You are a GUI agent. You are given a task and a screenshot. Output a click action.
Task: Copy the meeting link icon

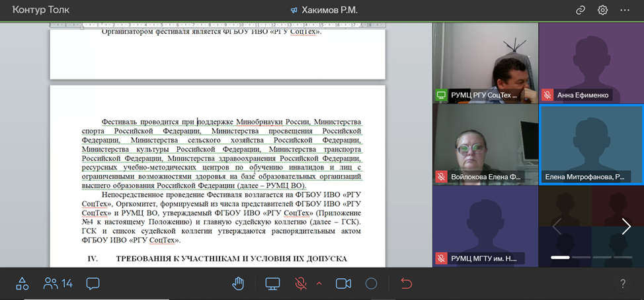click(x=580, y=11)
